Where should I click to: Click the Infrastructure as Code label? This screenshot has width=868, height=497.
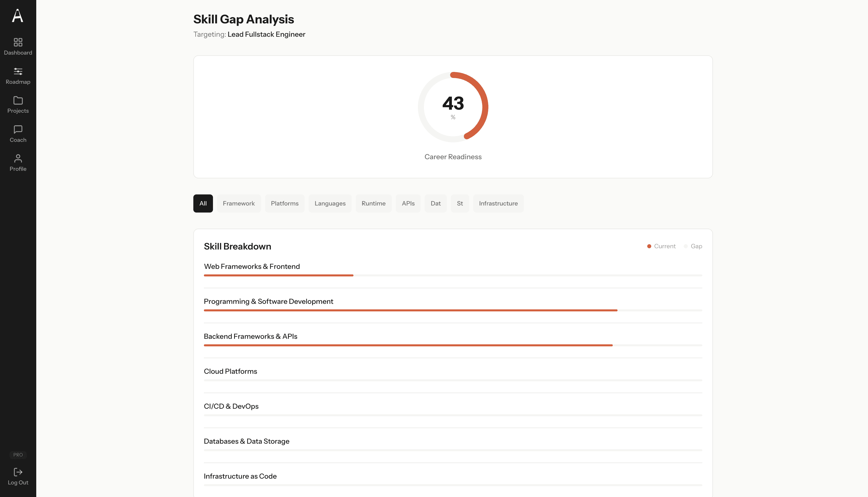[240, 476]
